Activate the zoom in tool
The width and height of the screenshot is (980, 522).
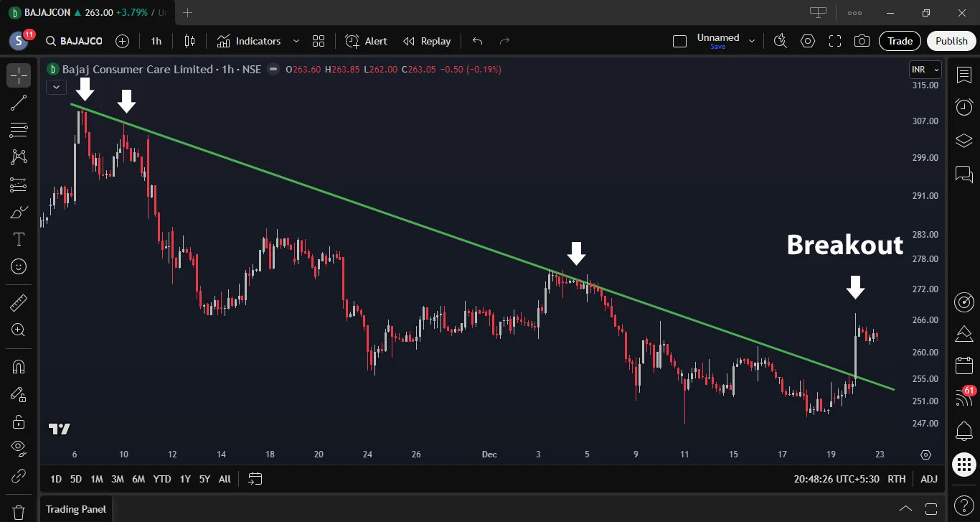click(x=19, y=330)
